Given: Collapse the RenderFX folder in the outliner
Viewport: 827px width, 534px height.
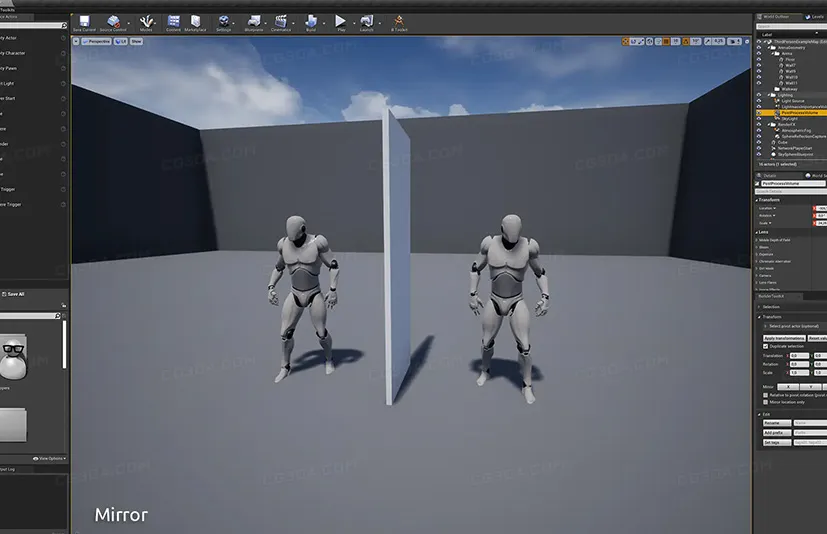Looking at the screenshot, I should 769,125.
